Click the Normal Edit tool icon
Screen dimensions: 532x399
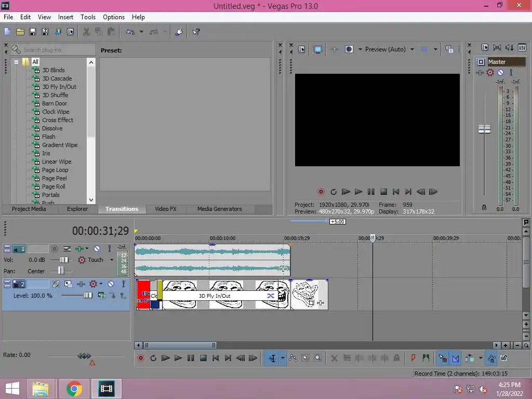272,358
